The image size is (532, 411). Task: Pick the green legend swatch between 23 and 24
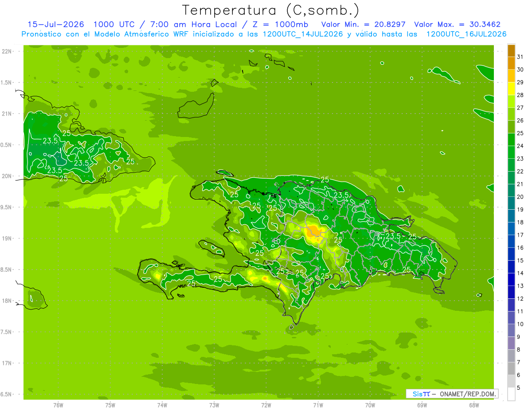511,153
